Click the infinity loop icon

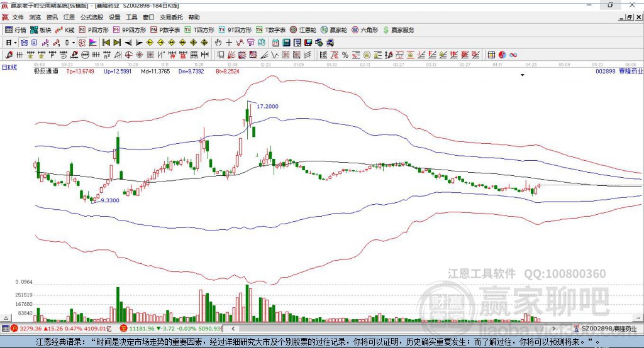pos(513,55)
